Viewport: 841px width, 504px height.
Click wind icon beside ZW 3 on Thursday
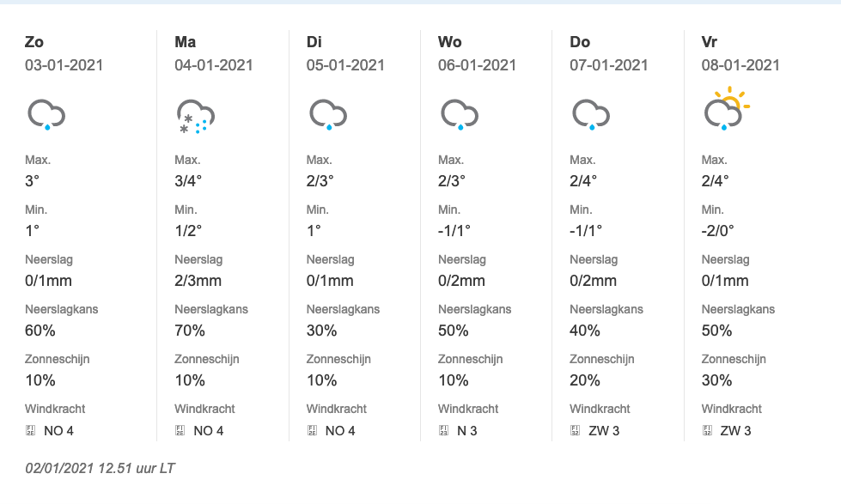point(576,430)
